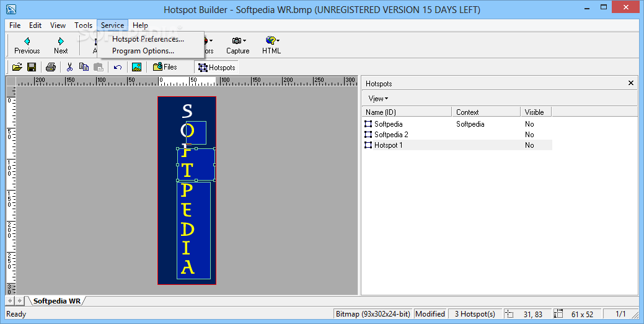Click 'Bitmap (93x302x24-bit)' in status bar
The height and width of the screenshot is (324, 644).
(x=373, y=314)
